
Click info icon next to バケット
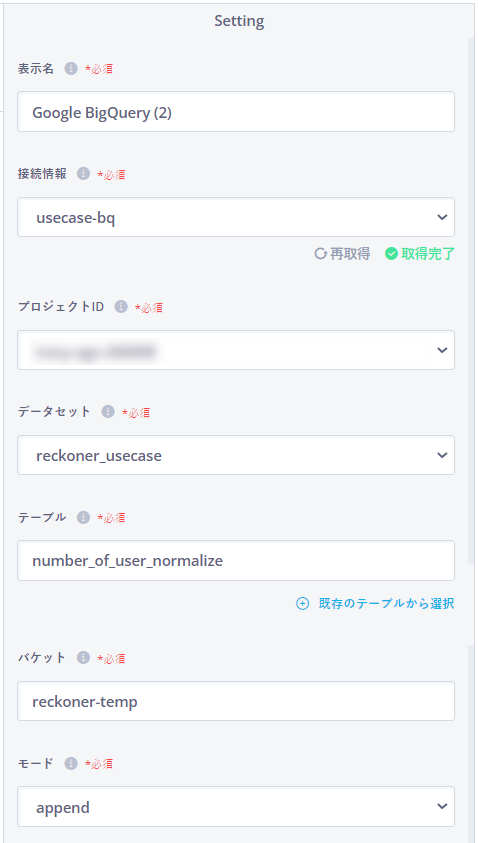[83, 657]
